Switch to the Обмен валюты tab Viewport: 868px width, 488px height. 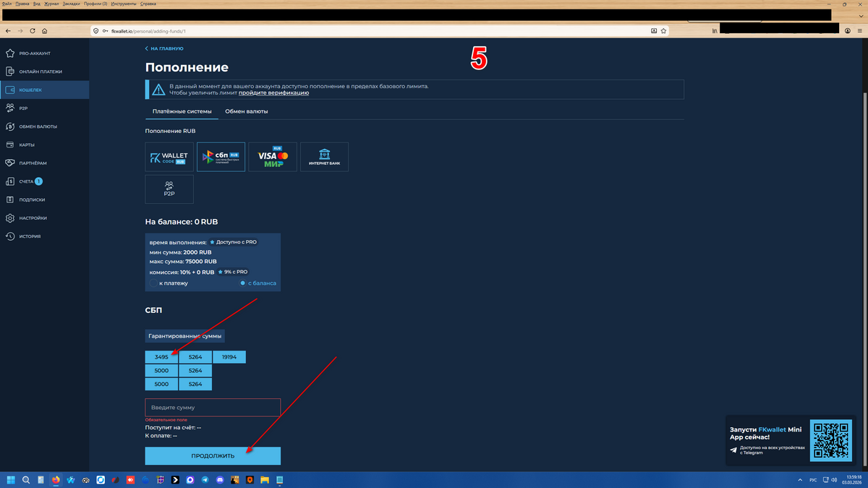coord(246,111)
